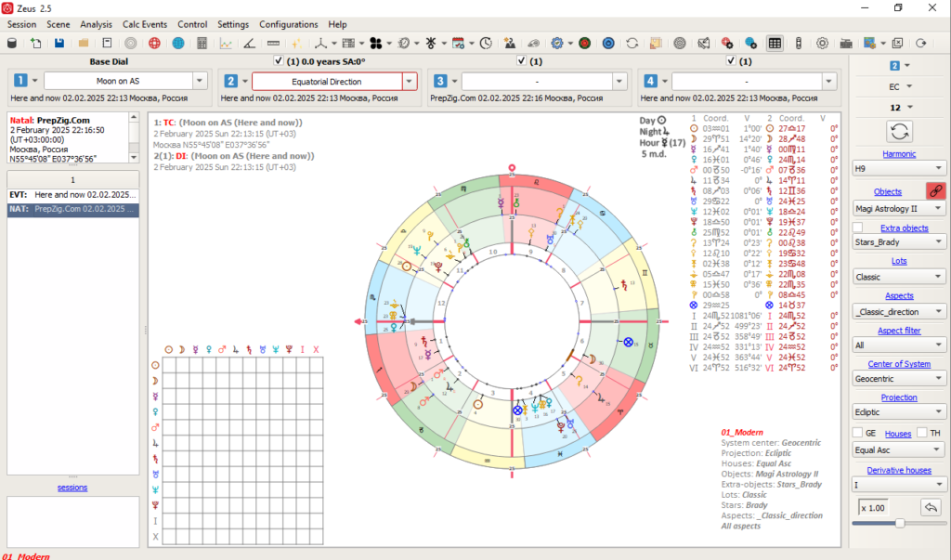Click the Harmonic link
This screenshot has width=951, height=560.
tap(899, 154)
